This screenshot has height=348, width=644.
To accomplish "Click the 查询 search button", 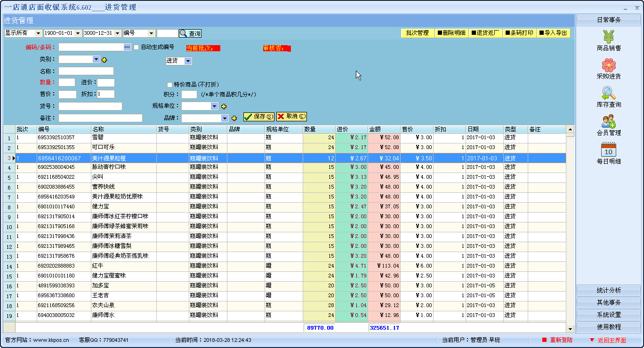I will point(190,33).
